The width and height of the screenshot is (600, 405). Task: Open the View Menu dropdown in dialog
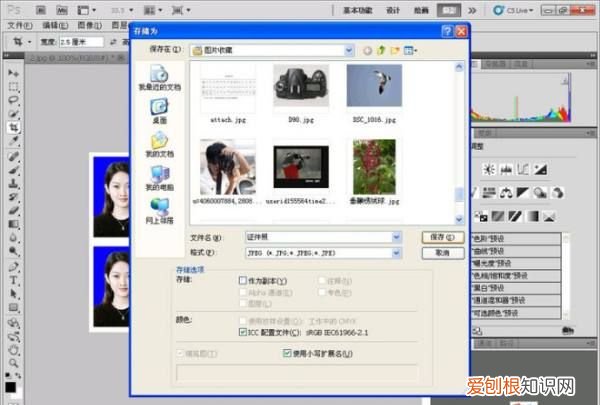[x=410, y=50]
